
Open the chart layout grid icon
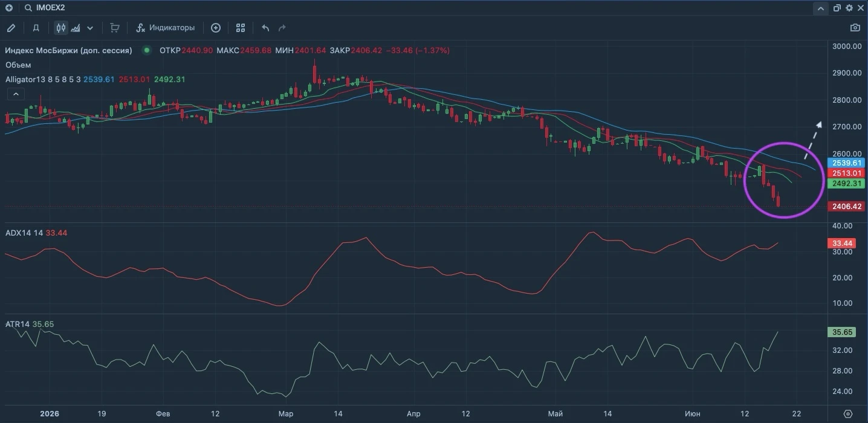pyautogui.click(x=241, y=28)
